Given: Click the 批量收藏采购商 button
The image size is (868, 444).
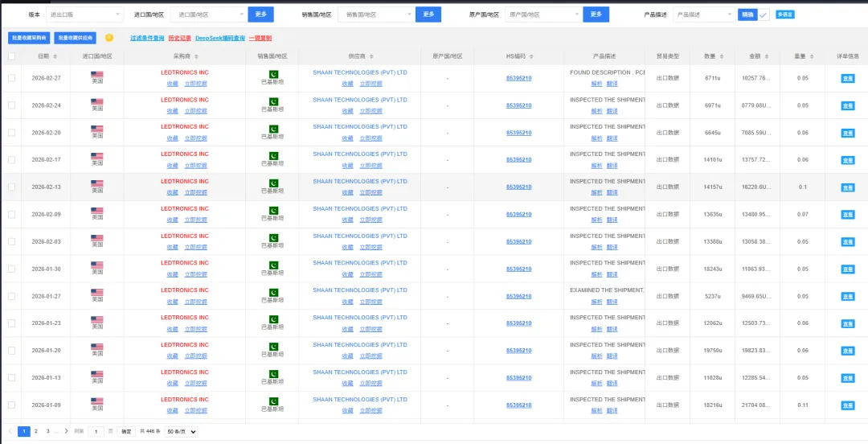Looking at the screenshot, I should 29,38.
